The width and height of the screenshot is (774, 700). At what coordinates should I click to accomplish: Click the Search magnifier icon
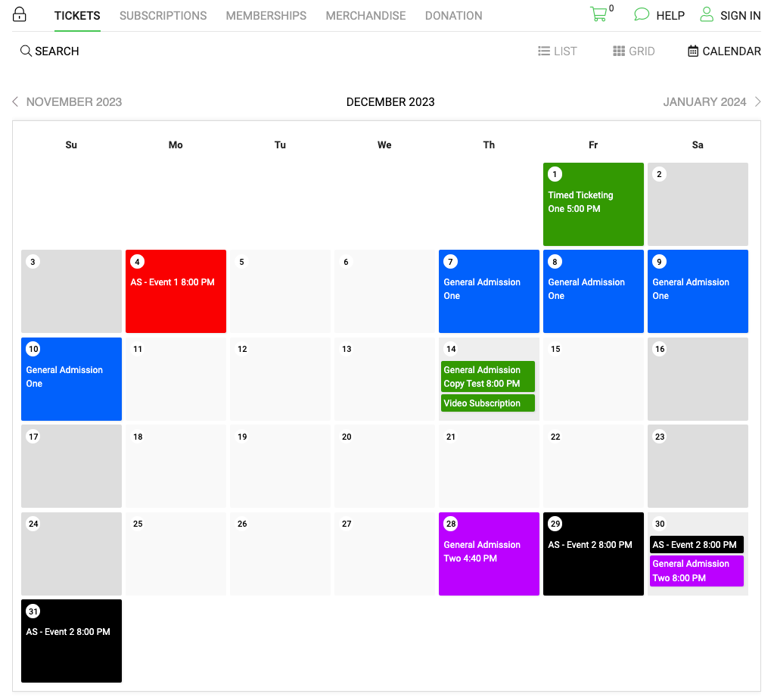26,51
